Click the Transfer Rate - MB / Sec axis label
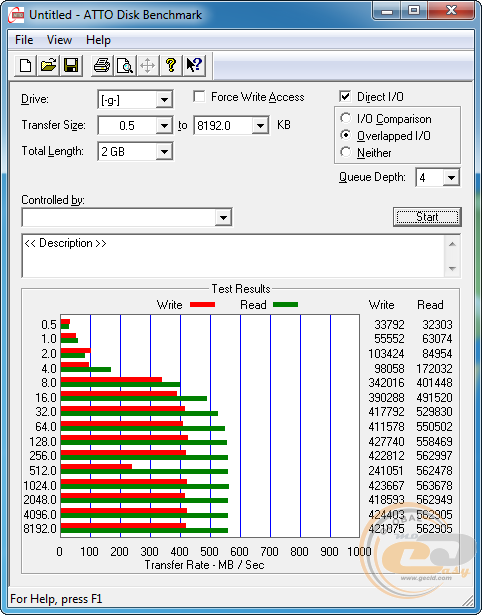The width and height of the screenshot is (482, 615). 204,565
